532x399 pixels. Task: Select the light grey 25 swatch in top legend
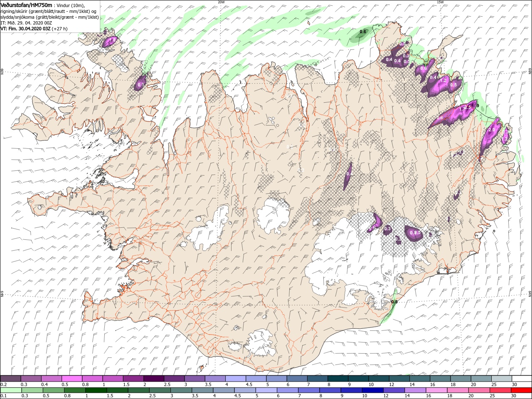(x=501, y=379)
